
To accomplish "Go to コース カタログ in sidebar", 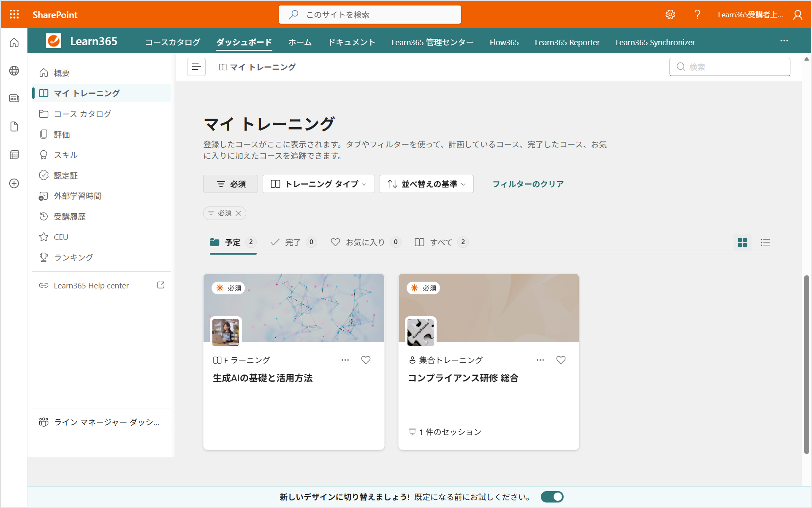I will [101, 114].
